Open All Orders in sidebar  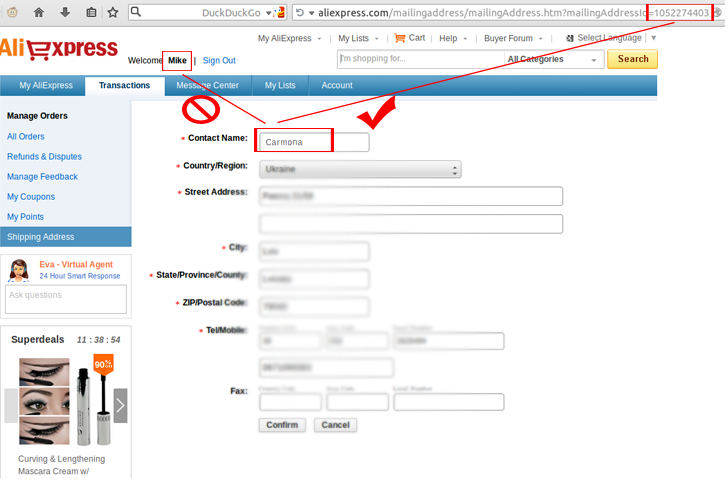pos(26,137)
